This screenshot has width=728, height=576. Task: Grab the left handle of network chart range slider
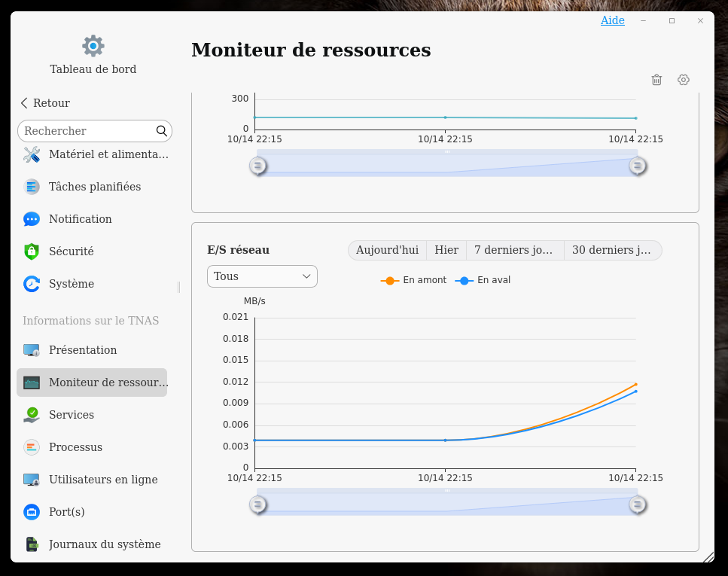click(x=257, y=504)
